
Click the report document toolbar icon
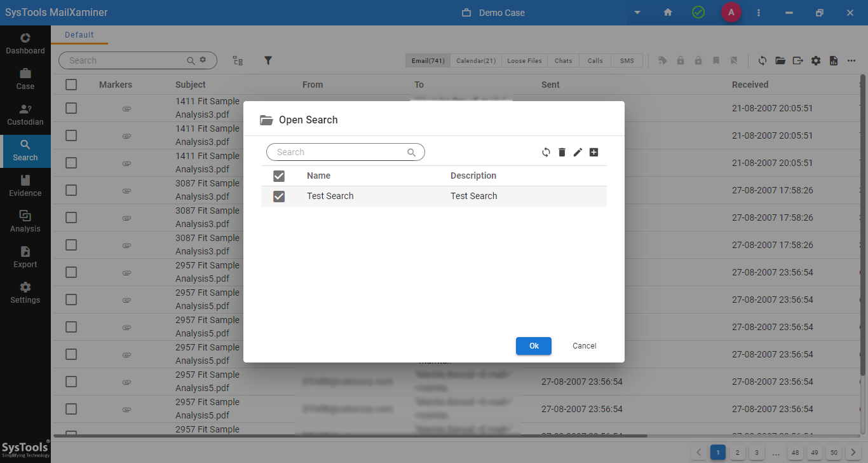click(x=834, y=60)
